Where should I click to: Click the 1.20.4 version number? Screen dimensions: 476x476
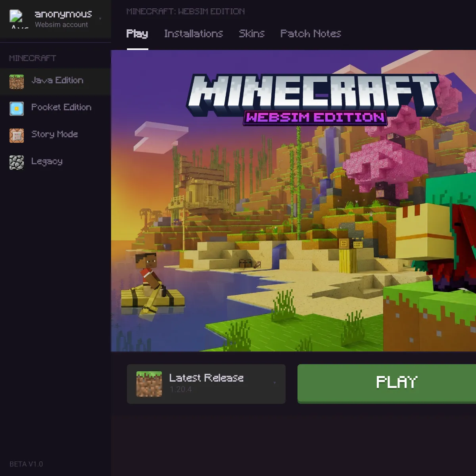181,390
